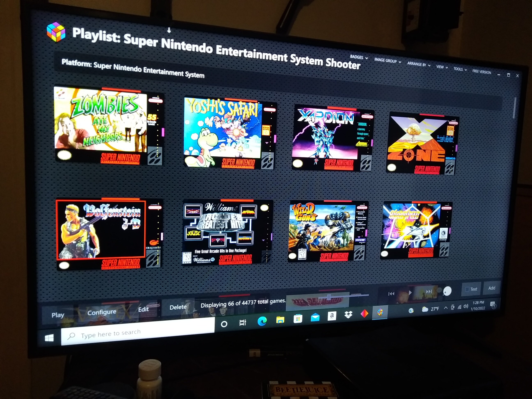Click the Play button
Viewport: 532px width, 399px height.
pos(58,315)
